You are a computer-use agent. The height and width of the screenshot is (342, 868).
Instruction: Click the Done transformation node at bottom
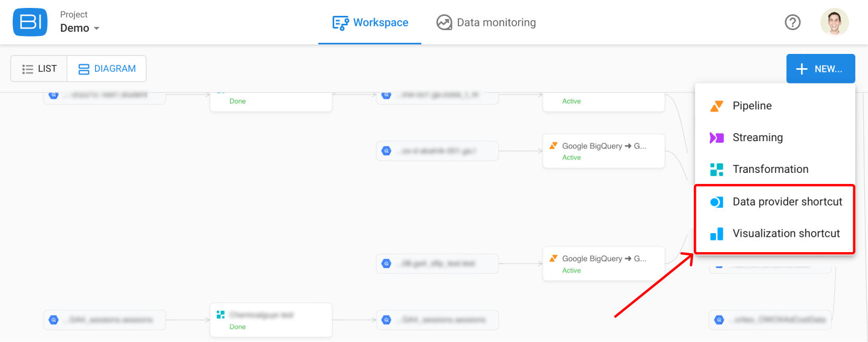pos(271,320)
